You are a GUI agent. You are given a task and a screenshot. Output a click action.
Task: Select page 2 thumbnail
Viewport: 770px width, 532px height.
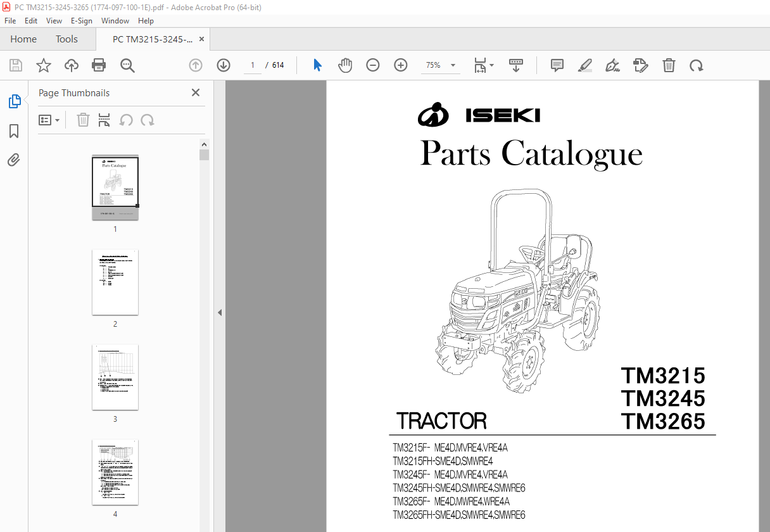(115, 282)
